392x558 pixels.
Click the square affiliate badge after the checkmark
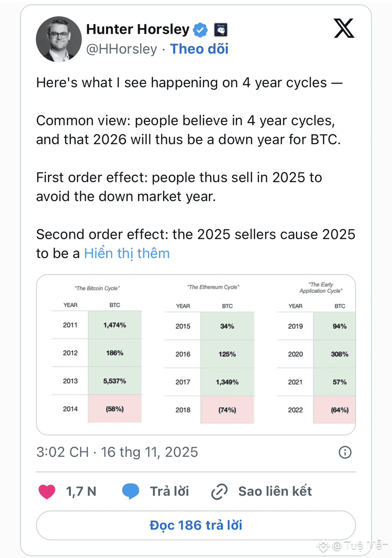(x=220, y=30)
